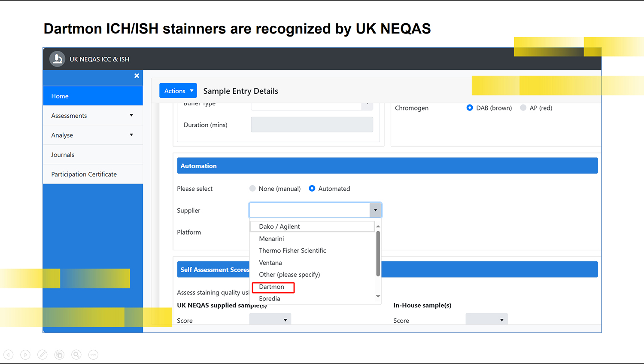Pick Ventana supplier option
This screenshot has height=364, width=644.
312,263
